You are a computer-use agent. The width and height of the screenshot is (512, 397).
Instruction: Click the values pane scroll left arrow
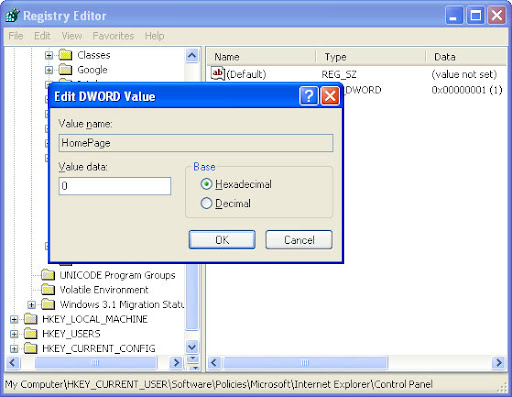(x=215, y=362)
